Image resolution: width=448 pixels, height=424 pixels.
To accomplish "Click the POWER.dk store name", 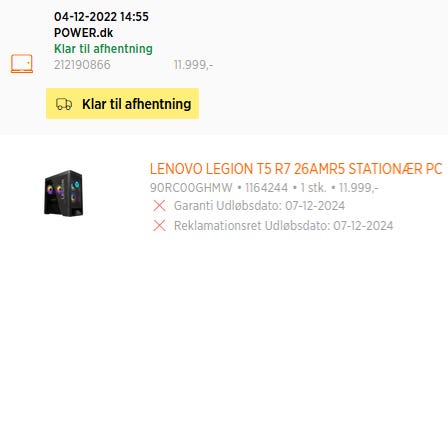I will tap(83, 33).
